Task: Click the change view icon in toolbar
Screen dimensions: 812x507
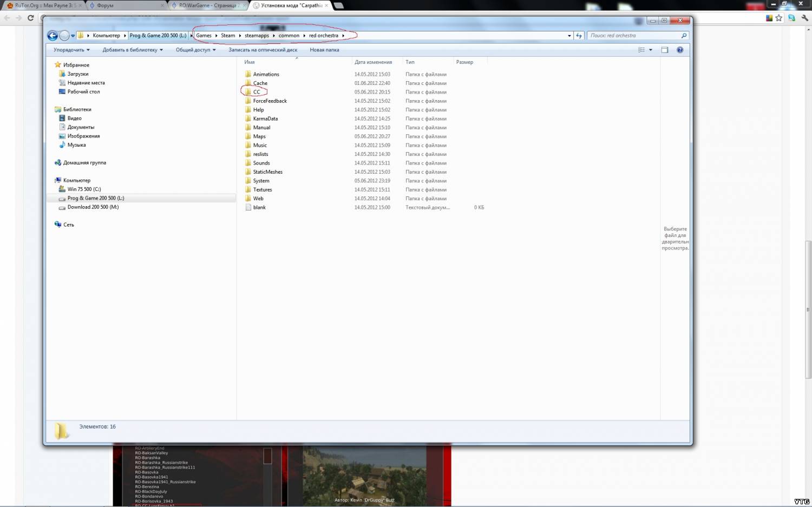Action: 641,50
